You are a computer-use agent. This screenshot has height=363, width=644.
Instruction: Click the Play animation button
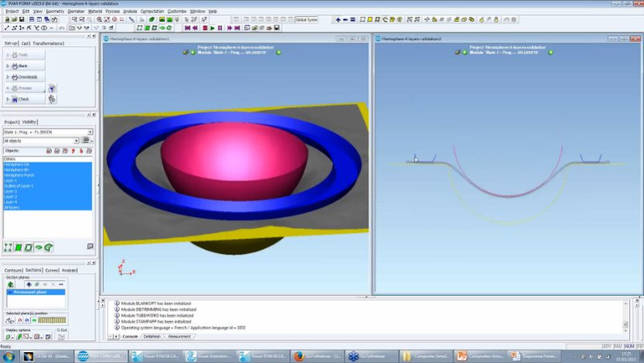pos(212,28)
